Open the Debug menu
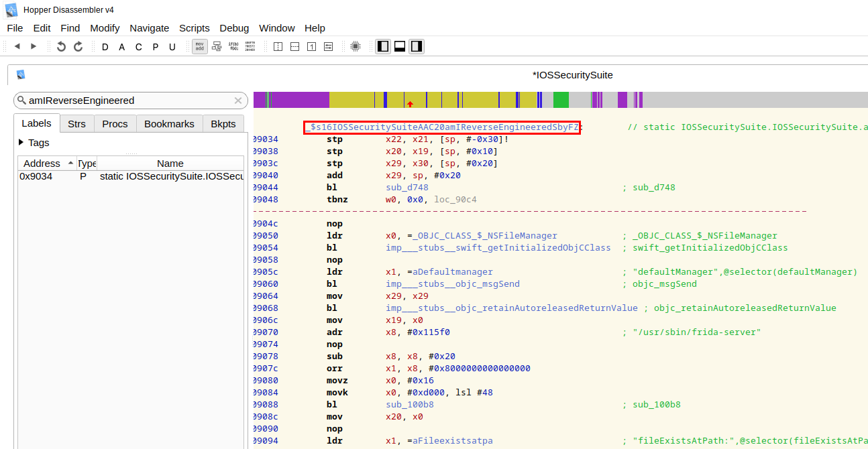The height and width of the screenshot is (449, 868). (x=234, y=27)
